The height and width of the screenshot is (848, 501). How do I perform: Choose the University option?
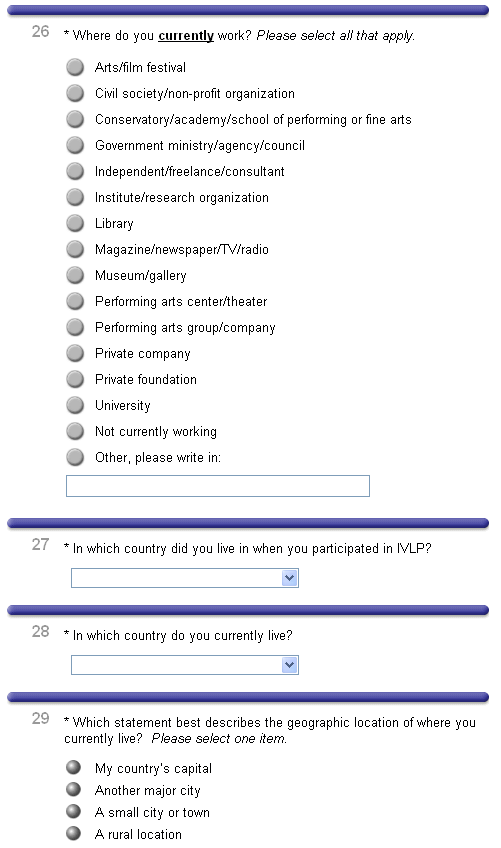tap(75, 405)
